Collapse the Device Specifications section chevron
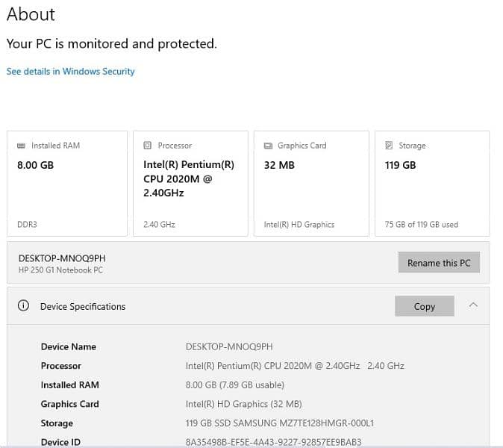This screenshot has height=448, width=503. [x=473, y=305]
